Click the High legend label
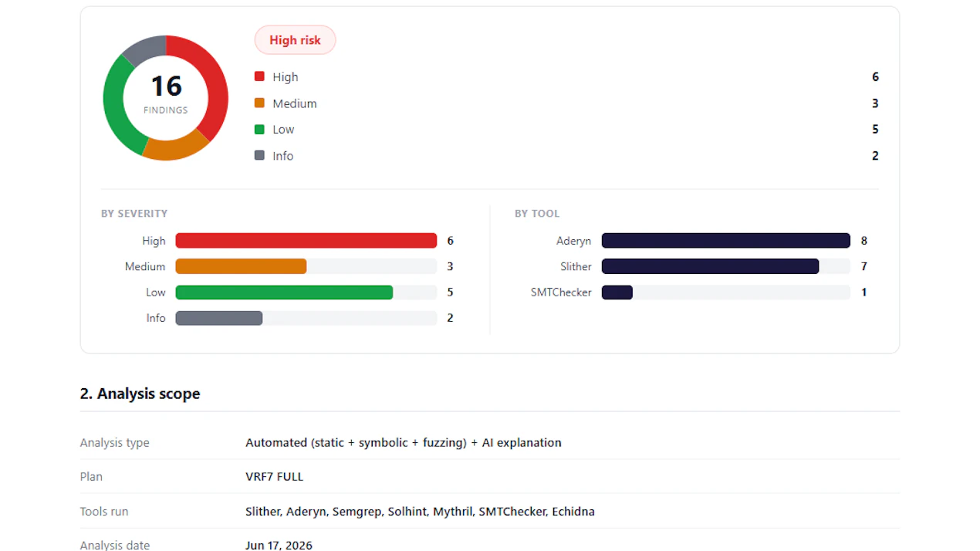Image resolution: width=980 pixels, height=551 pixels. point(285,77)
